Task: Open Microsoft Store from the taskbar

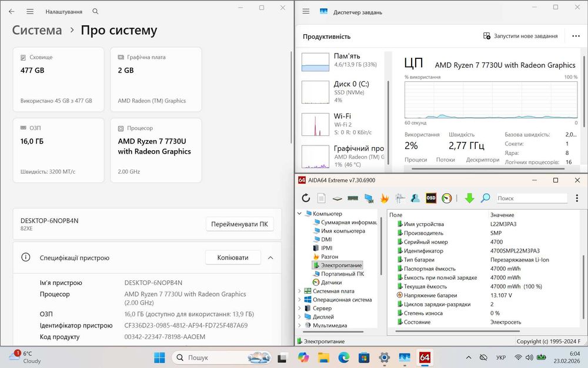Action: pyautogui.click(x=364, y=357)
